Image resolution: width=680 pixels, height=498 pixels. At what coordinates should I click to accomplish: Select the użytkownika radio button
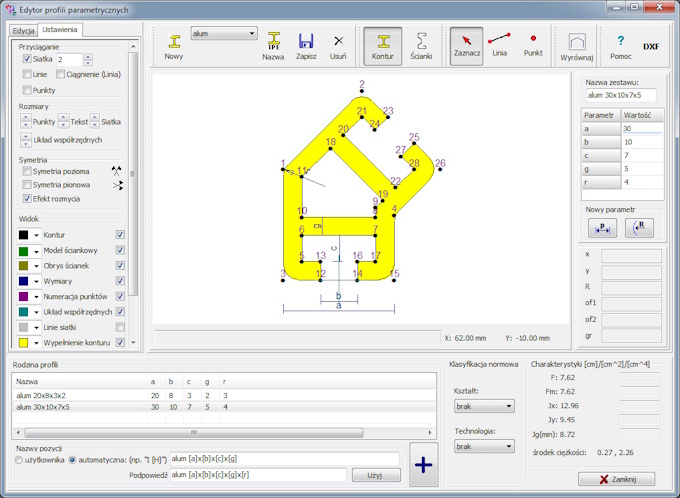click(20, 460)
